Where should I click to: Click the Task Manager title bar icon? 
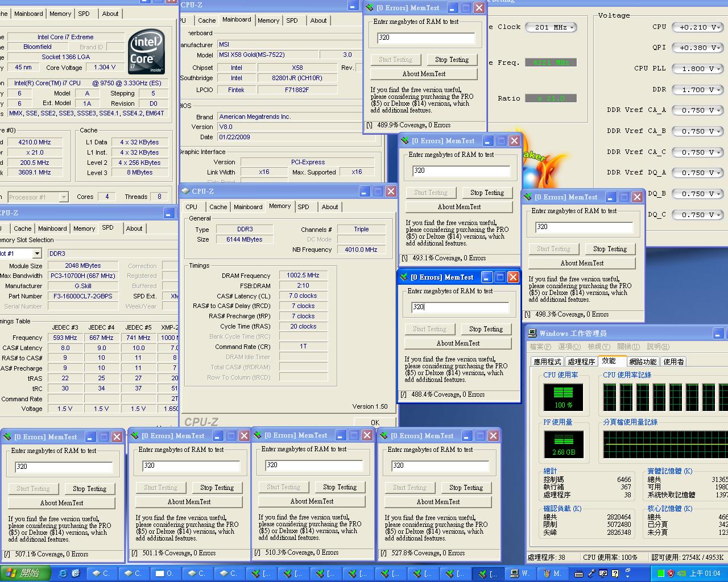532,334
